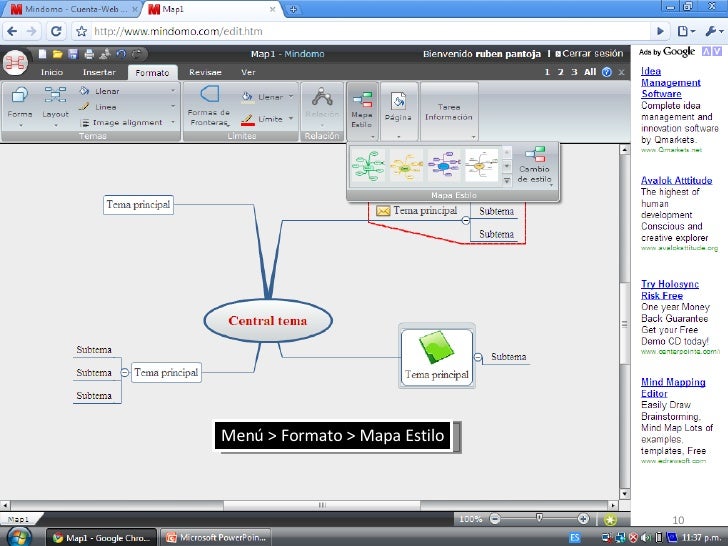Click the Formas de Fronteras icon

(x=209, y=94)
